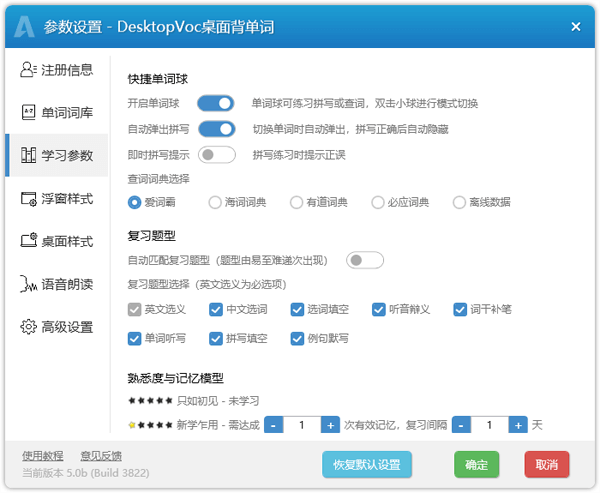Toggle the 自动弹出拼写 switch

(x=217, y=129)
